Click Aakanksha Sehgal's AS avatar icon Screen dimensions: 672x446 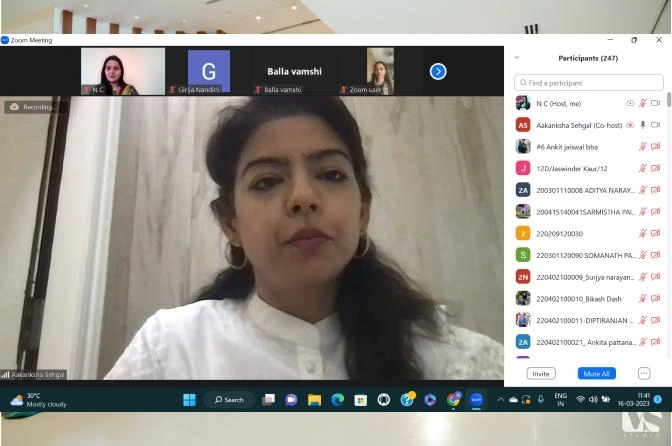(522, 125)
